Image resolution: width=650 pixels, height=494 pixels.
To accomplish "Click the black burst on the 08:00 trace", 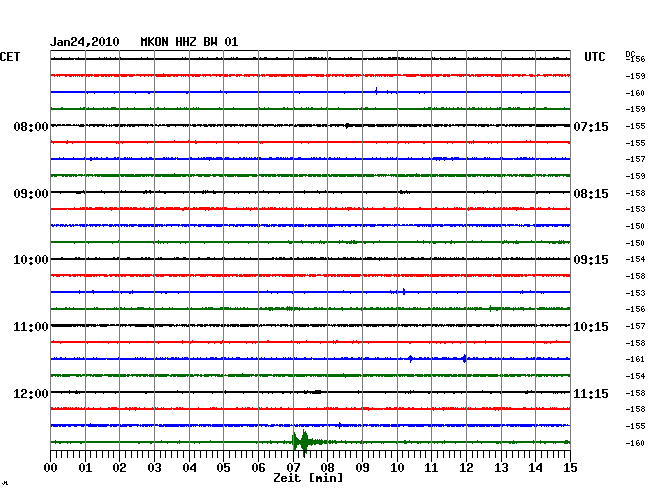I will coord(347,125).
